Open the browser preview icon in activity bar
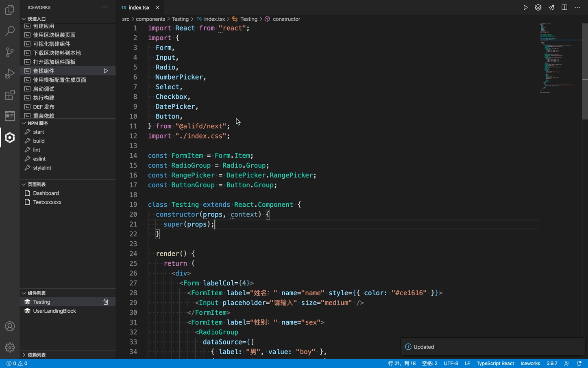Viewport: 588px width, 368px height. coord(10,116)
